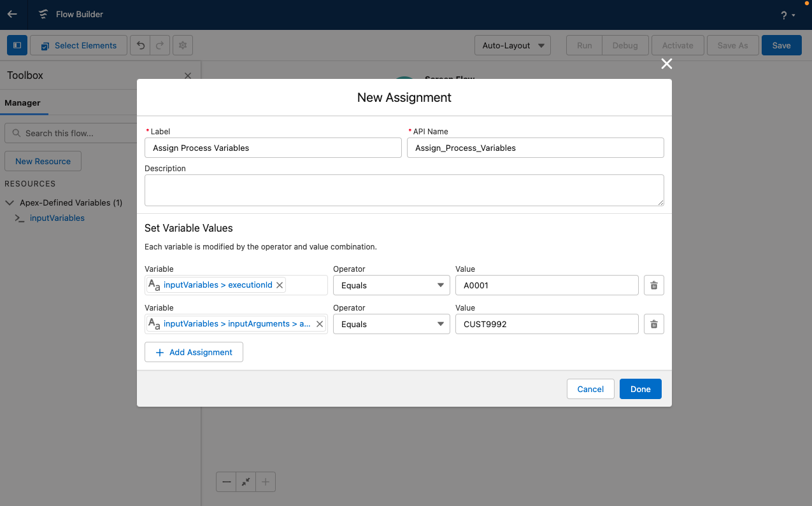Click the Select Elements button
812x506 pixels.
78,45
